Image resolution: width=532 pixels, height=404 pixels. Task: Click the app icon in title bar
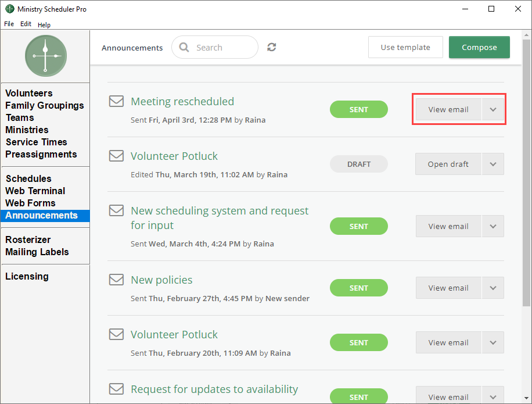9,9
